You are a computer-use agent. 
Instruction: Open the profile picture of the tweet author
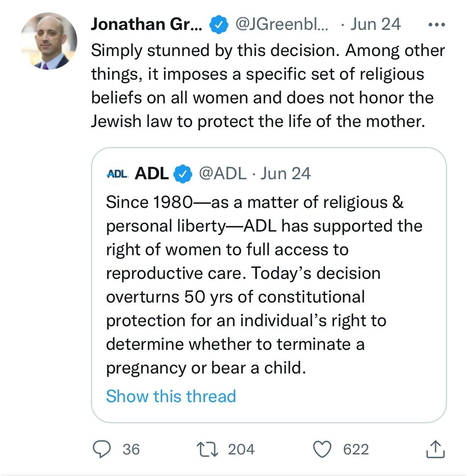pos(49,42)
